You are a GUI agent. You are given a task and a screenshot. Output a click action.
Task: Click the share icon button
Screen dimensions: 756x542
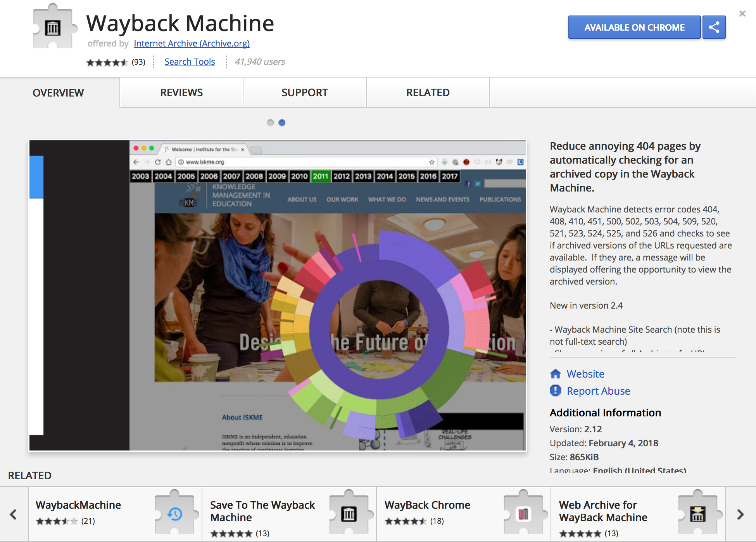(x=714, y=27)
